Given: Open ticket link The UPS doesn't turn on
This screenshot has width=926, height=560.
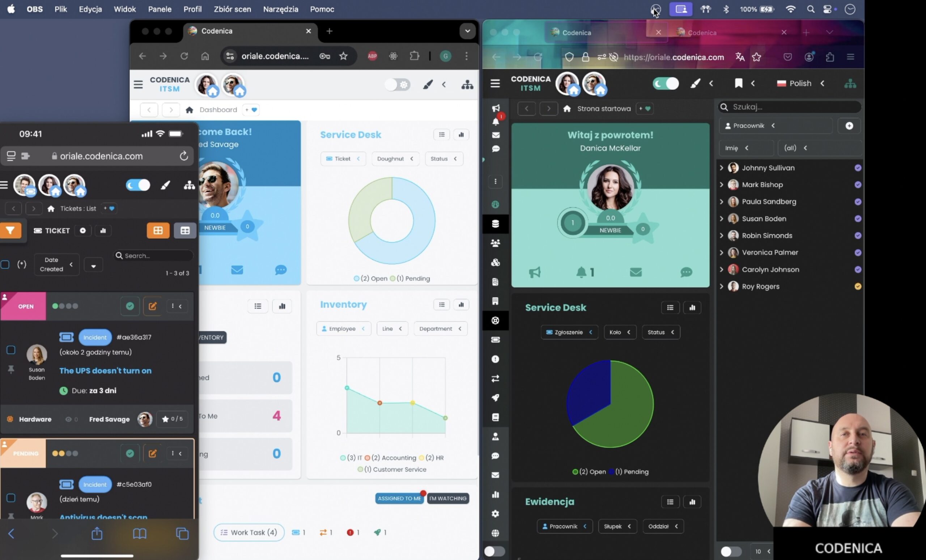Looking at the screenshot, I should (105, 370).
